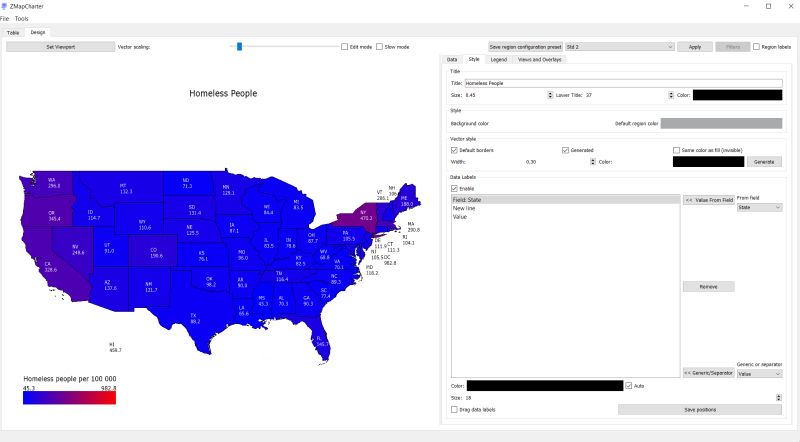Click Save region configuration preset

[525, 47]
